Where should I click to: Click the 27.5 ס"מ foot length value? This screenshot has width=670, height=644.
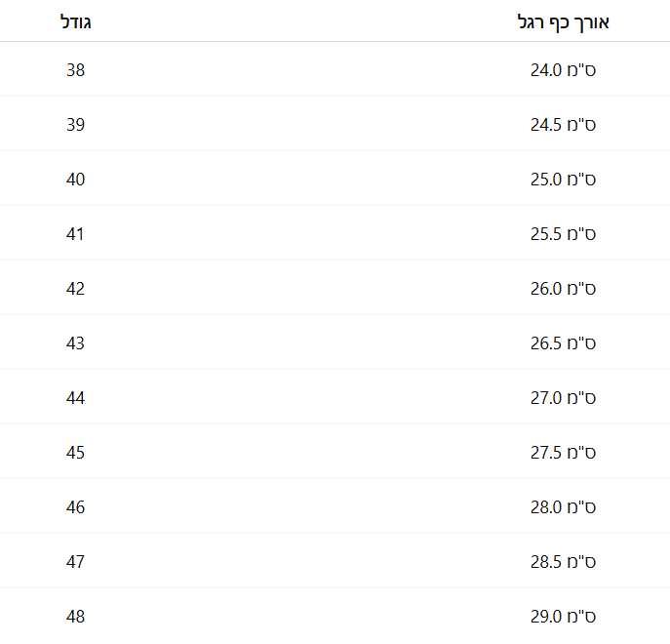563,453
